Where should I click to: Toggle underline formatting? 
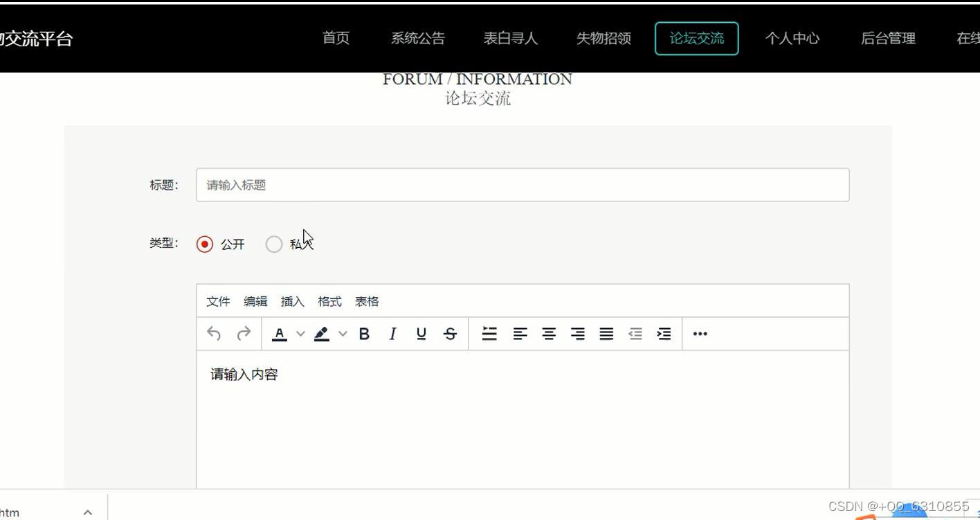point(421,334)
